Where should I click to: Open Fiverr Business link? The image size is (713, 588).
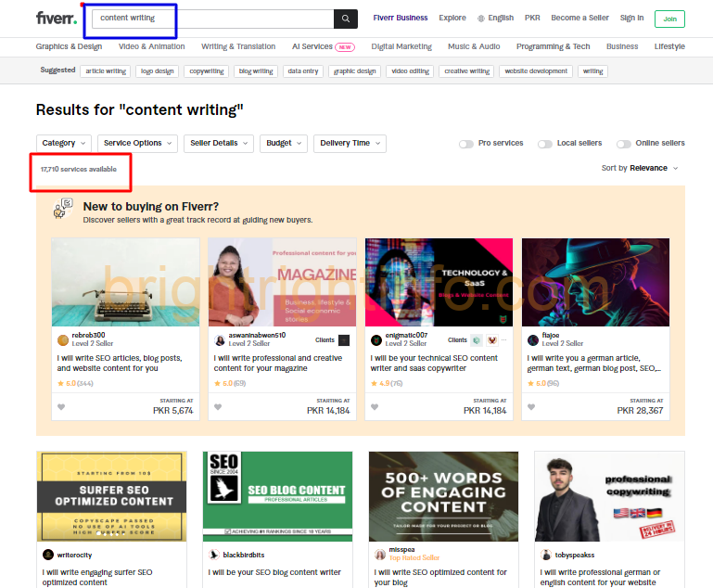click(401, 18)
